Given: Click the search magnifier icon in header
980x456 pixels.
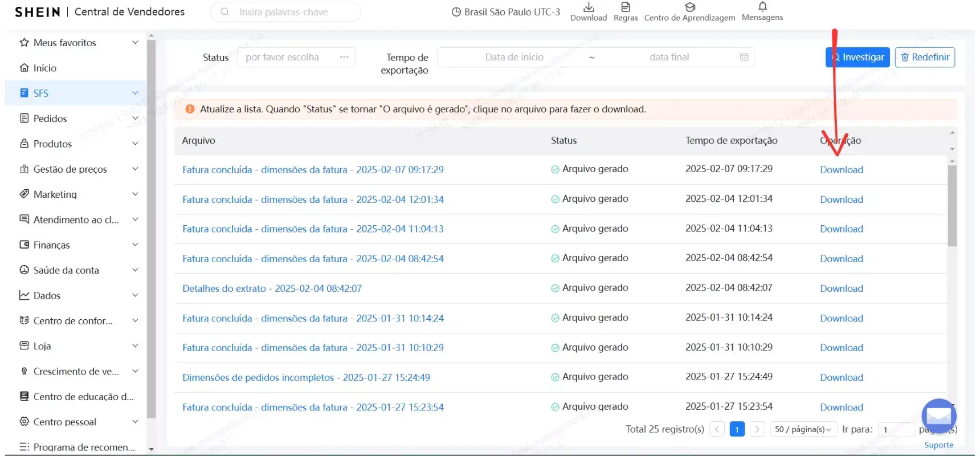Looking at the screenshot, I should click(225, 12).
